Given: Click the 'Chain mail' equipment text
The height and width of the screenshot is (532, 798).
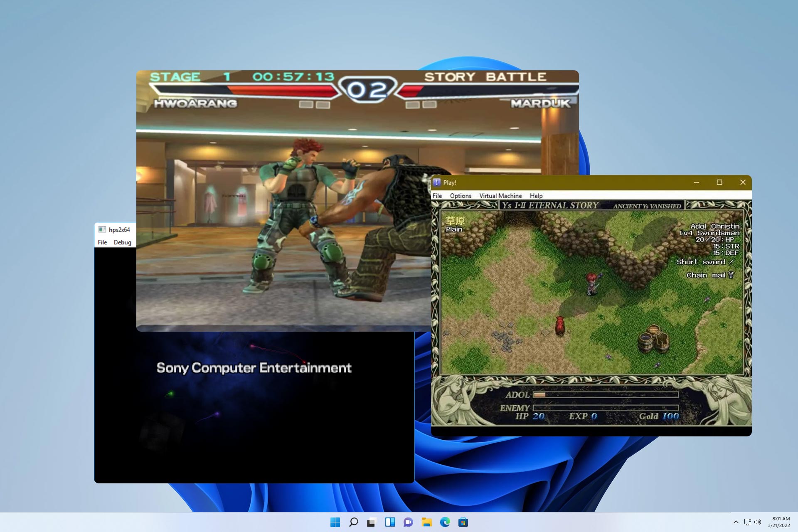Looking at the screenshot, I should coord(706,275).
